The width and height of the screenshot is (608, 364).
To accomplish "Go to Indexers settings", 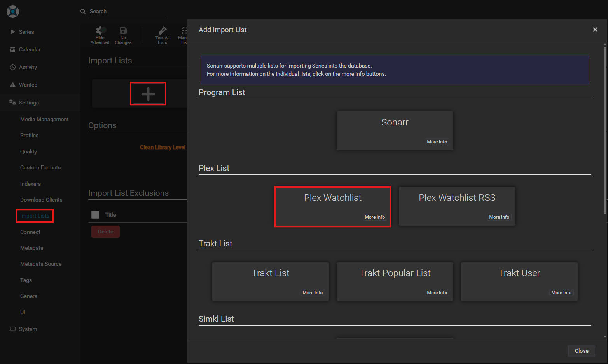I will (30, 184).
